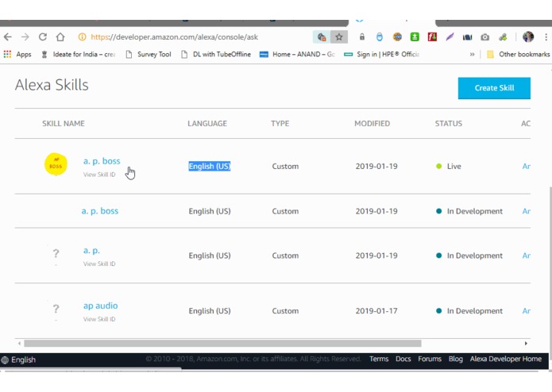Click the purple feather extension icon

point(450,37)
